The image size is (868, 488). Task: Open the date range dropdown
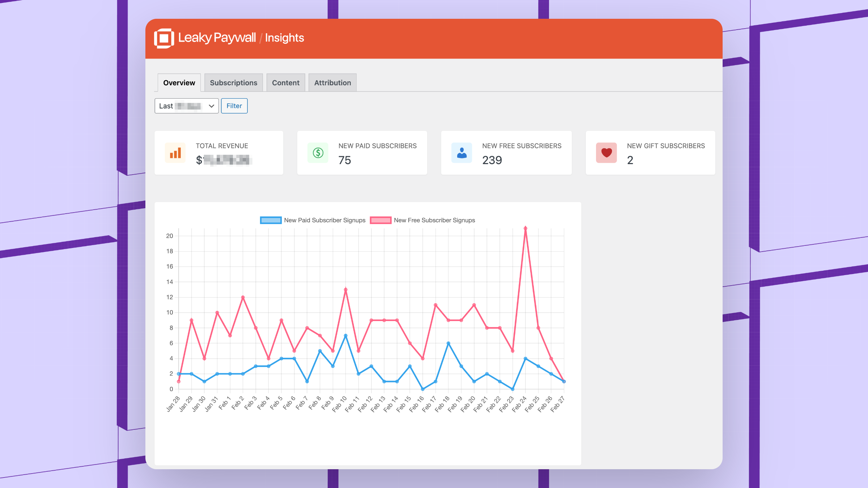[x=187, y=106]
